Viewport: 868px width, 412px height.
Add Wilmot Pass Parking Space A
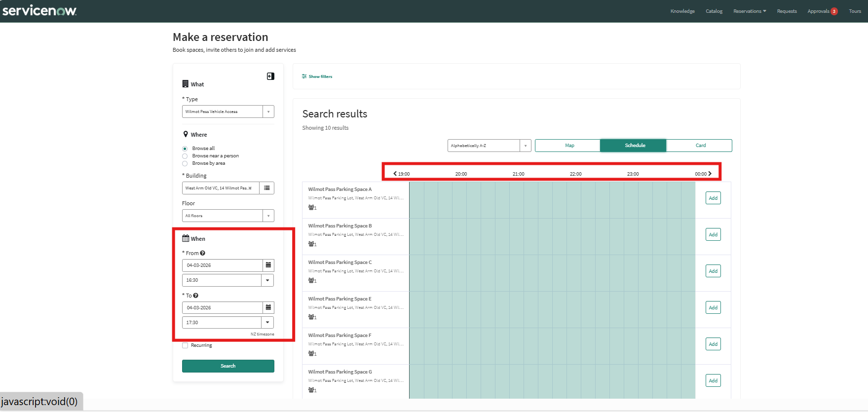click(713, 198)
